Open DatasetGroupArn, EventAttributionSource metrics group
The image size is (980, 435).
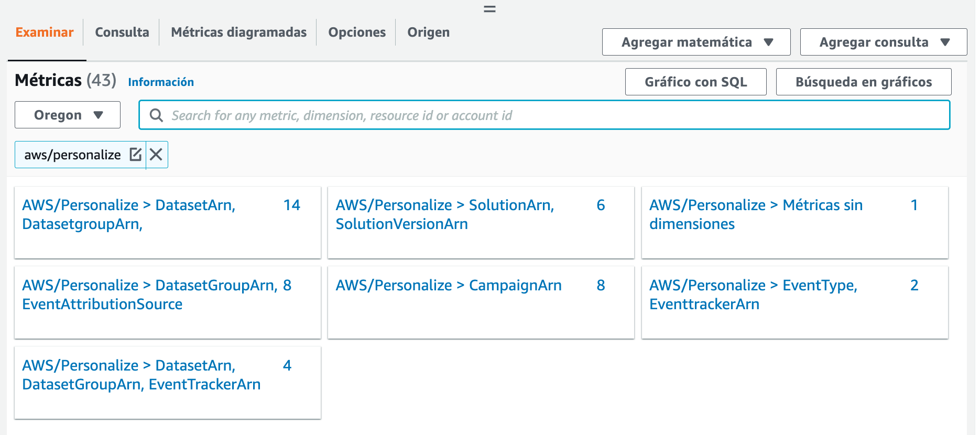(149, 295)
